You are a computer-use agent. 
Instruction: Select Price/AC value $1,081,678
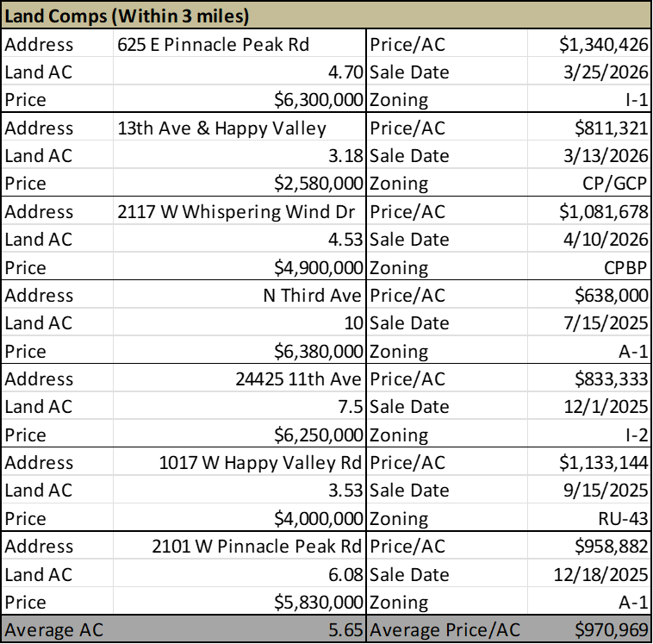tap(589, 211)
